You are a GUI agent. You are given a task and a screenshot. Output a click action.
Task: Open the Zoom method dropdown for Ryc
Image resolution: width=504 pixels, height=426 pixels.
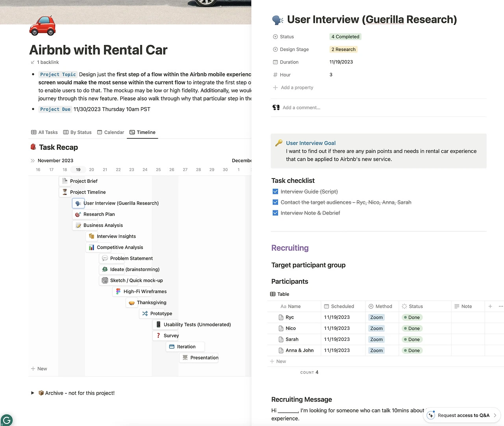[376, 317]
